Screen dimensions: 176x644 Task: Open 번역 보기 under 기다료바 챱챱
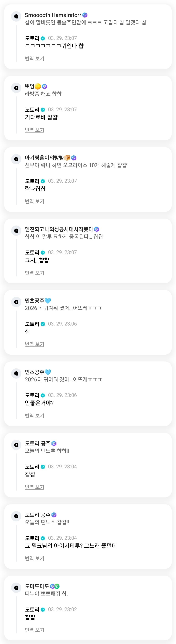pos(34,130)
